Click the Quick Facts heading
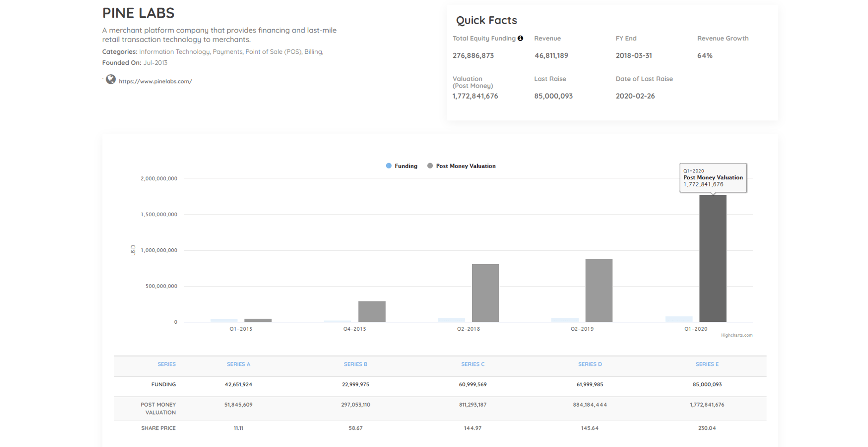Viewport: 868px width, 447px height. 487,20
